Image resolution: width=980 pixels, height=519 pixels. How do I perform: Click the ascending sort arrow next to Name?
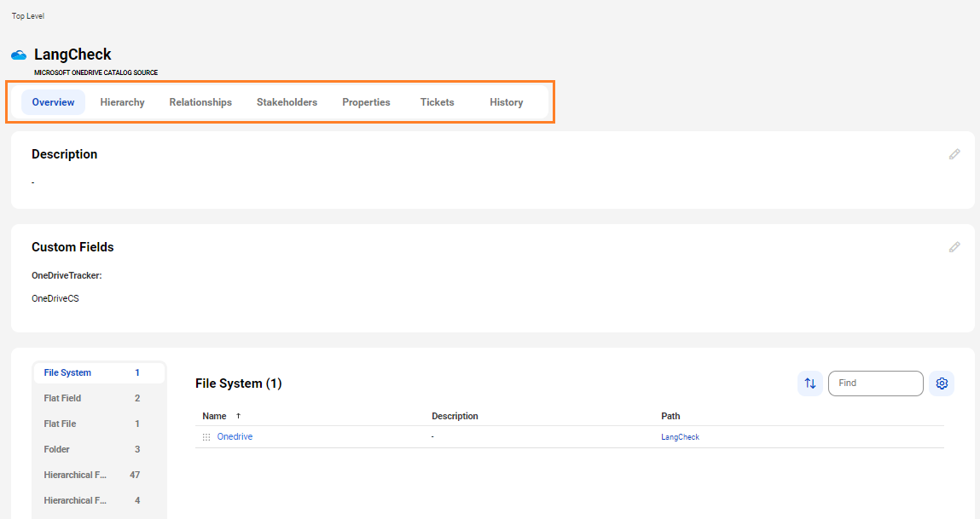(238, 416)
